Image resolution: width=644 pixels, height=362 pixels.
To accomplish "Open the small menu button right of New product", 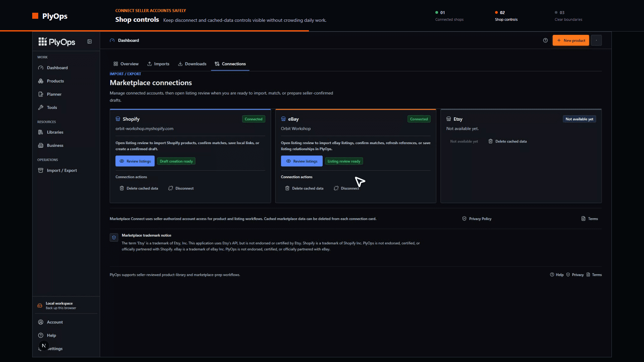I will (x=596, y=40).
